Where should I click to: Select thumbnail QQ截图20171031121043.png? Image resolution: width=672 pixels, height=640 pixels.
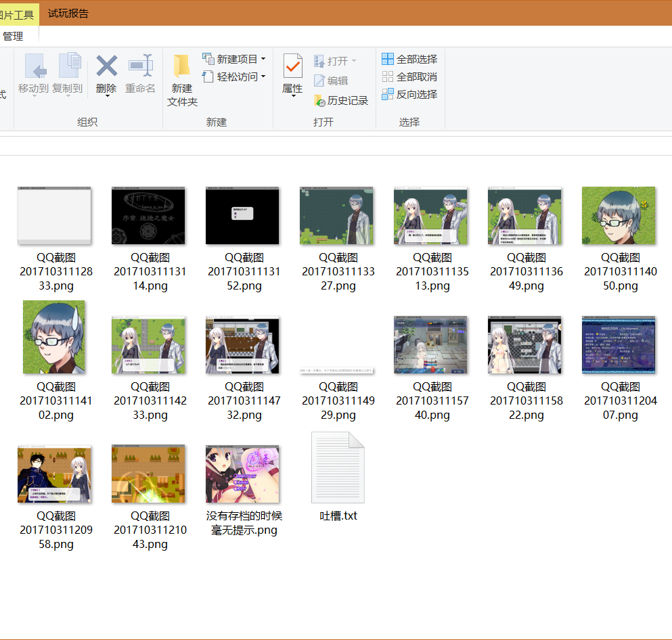tap(148, 474)
